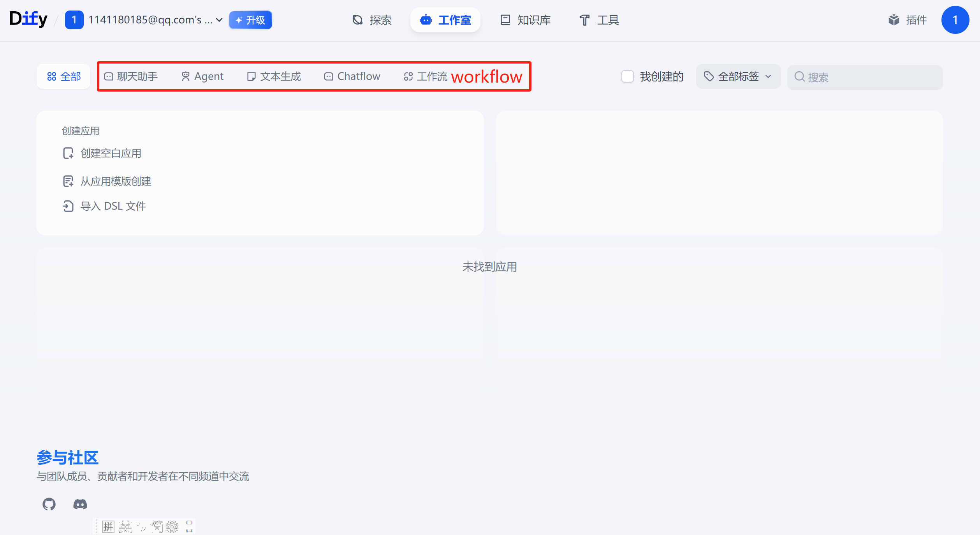Select the 全部 all-apps filter
The height and width of the screenshot is (535, 980).
[64, 76]
